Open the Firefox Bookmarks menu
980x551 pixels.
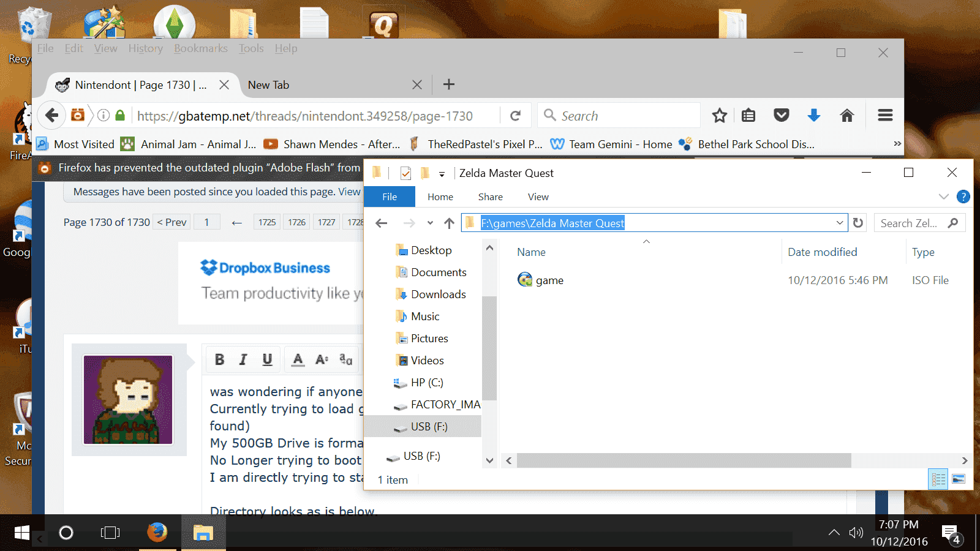pos(201,48)
